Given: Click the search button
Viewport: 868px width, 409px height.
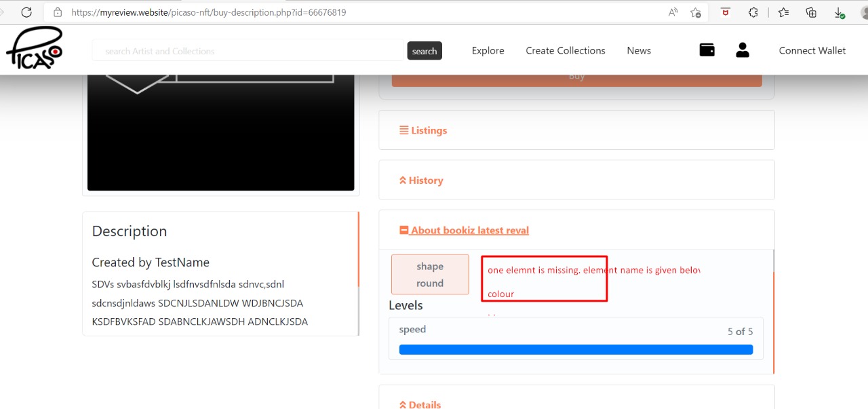Looking at the screenshot, I should point(425,51).
